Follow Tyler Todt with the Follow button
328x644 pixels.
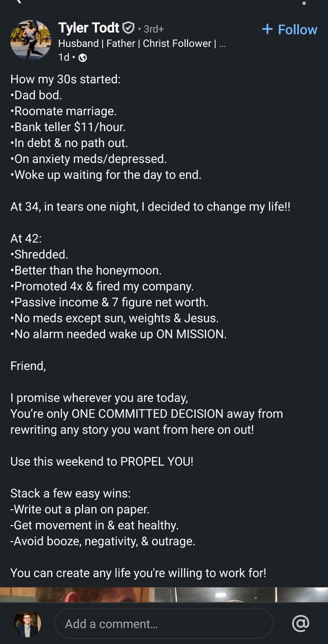point(290,30)
